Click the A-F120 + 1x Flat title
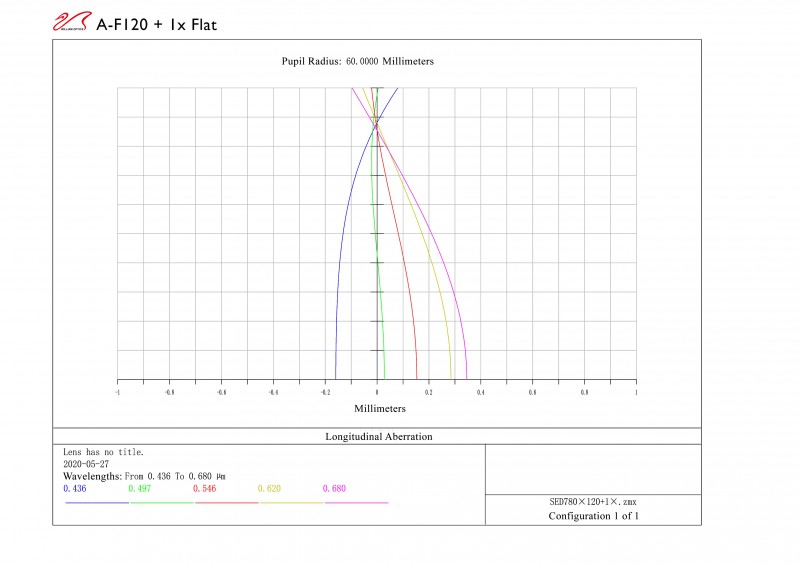Screen dimensions: 800x565 click(156, 24)
